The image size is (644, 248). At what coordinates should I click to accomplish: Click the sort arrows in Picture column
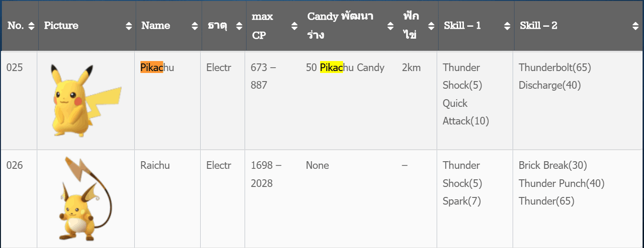(x=129, y=26)
